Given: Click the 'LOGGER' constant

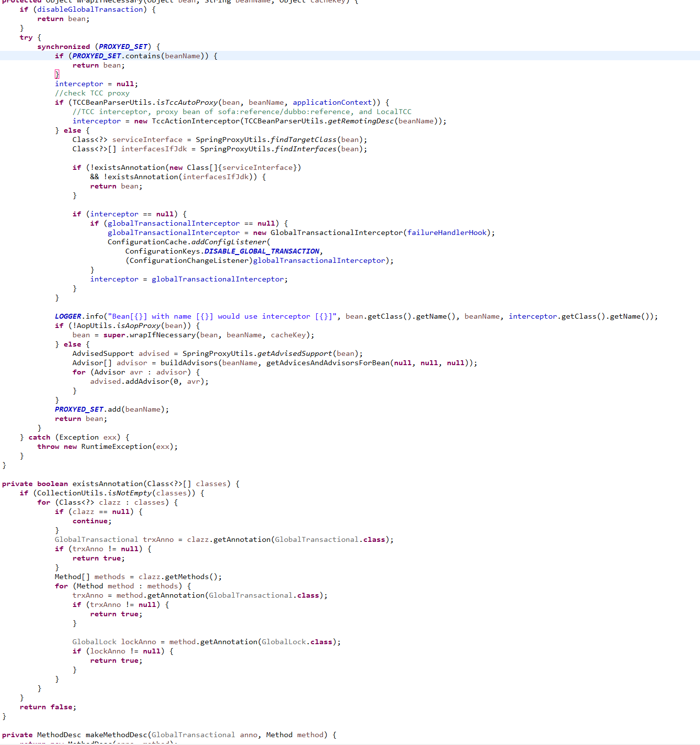Looking at the screenshot, I should tap(68, 316).
